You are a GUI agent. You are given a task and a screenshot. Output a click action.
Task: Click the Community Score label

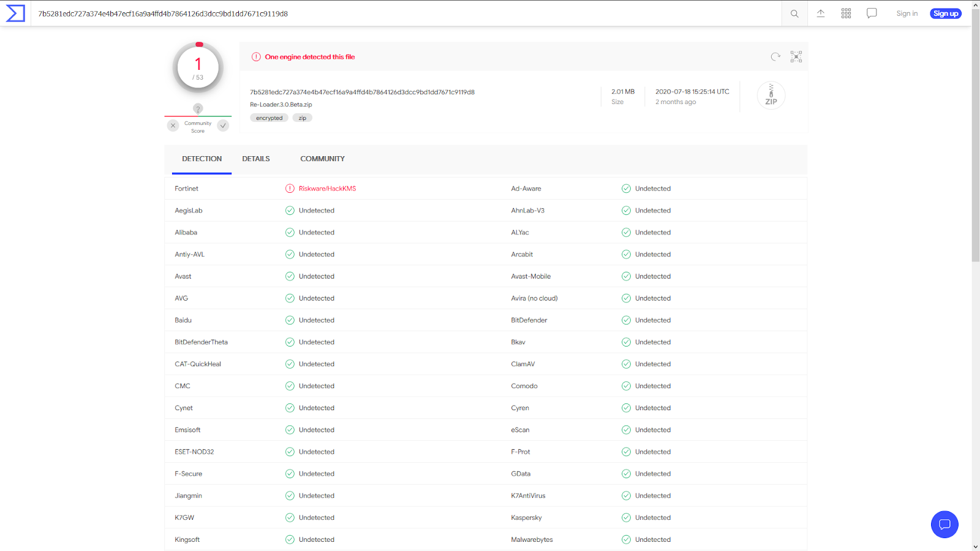point(198,127)
